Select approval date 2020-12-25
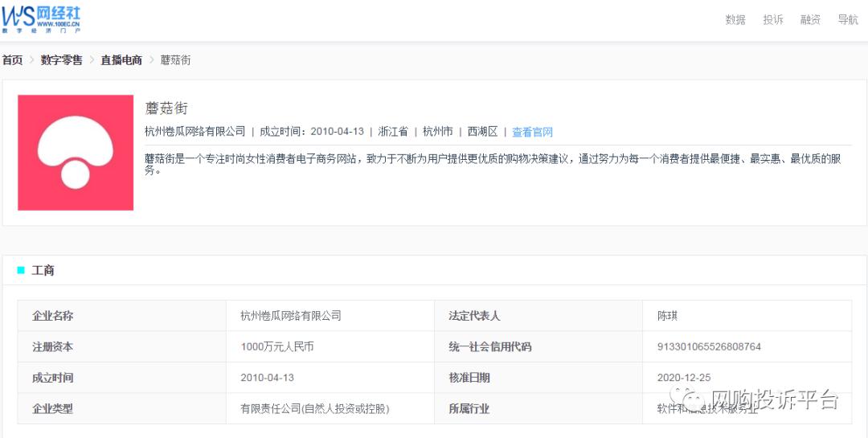The width and height of the screenshot is (868, 438). point(684,379)
